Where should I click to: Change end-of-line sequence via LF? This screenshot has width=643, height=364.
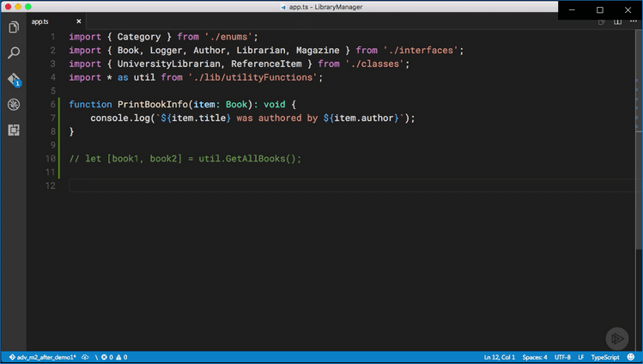click(x=580, y=357)
